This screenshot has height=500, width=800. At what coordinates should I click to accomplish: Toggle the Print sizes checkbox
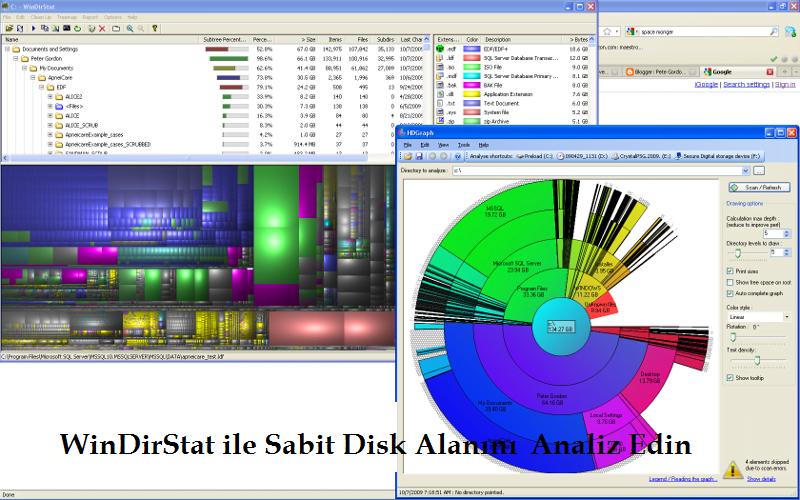point(730,271)
